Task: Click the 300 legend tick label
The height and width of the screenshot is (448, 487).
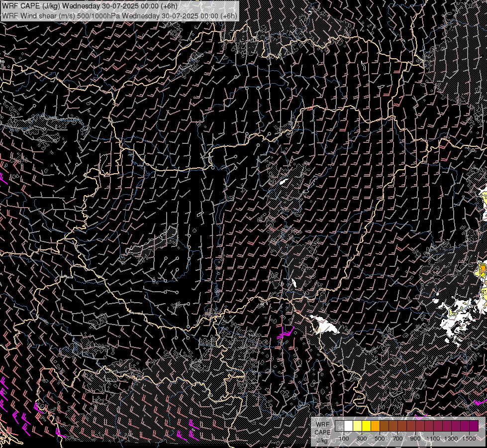Action: [362, 439]
